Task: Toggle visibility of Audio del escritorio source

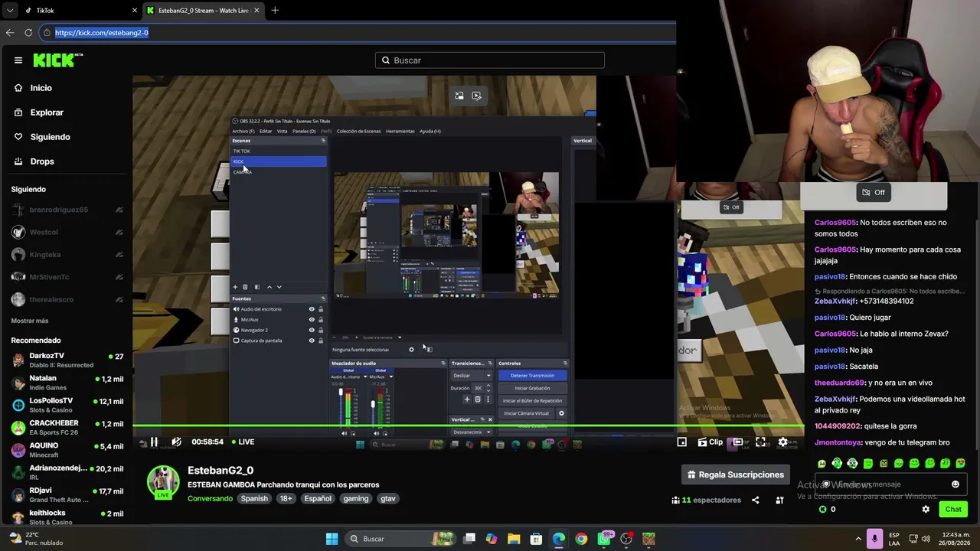Action: [312, 309]
